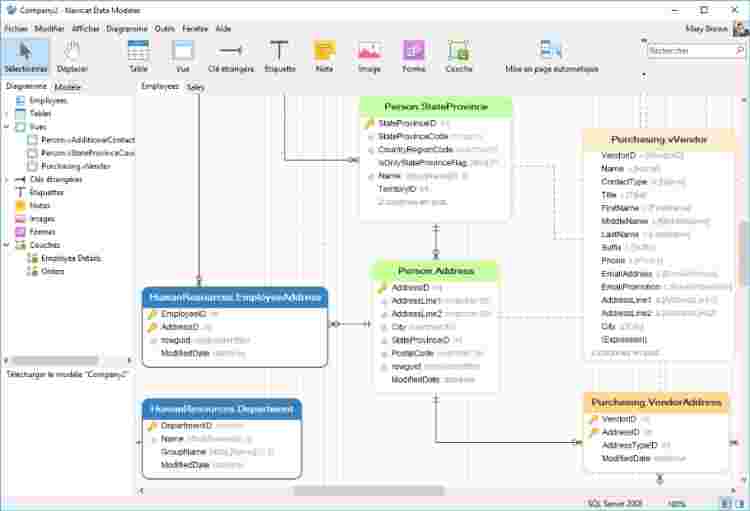750x511 pixels.
Task: Open the Sales diagram tab
Action: click(x=195, y=87)
